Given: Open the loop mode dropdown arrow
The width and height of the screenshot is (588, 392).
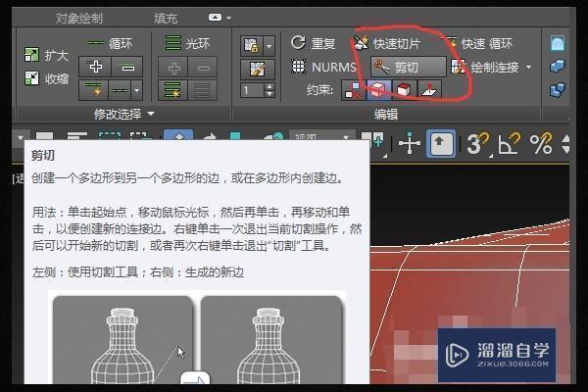Looking at the screenshot, I should (x=137, y=90).
